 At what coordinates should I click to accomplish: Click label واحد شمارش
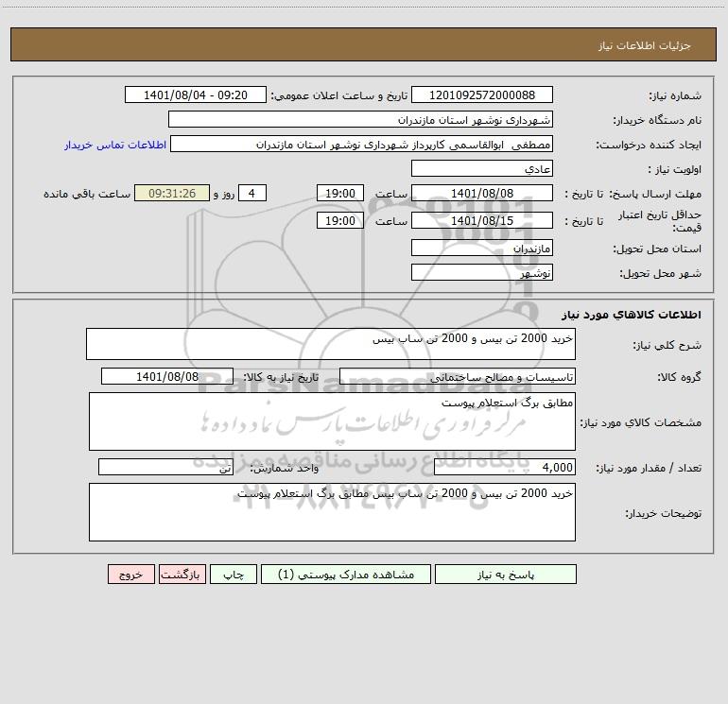click(285, 468)
